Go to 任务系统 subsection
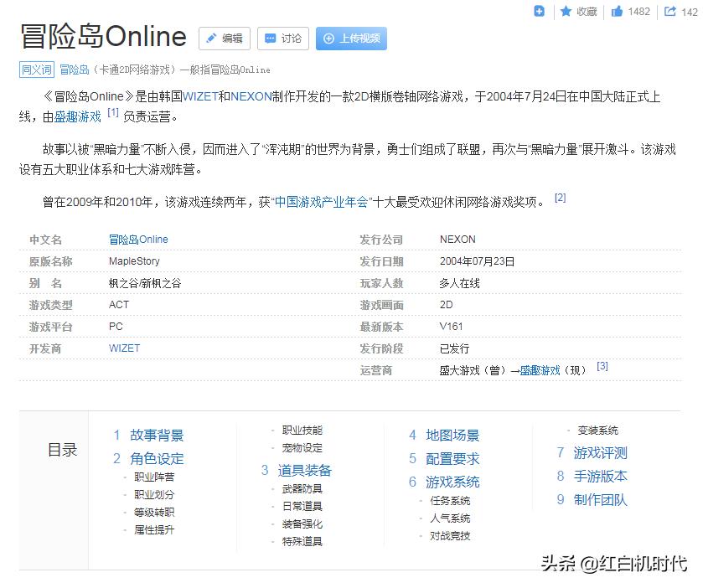The image size is (703, 588). click(x=450, y=501)
